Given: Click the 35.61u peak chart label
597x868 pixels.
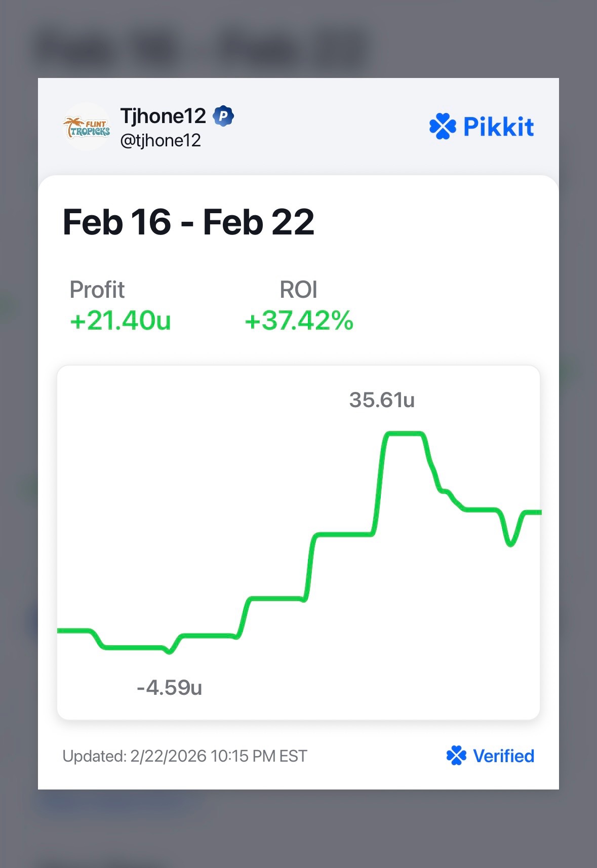Looking at the screenshot, I should (x=382, y=400).
